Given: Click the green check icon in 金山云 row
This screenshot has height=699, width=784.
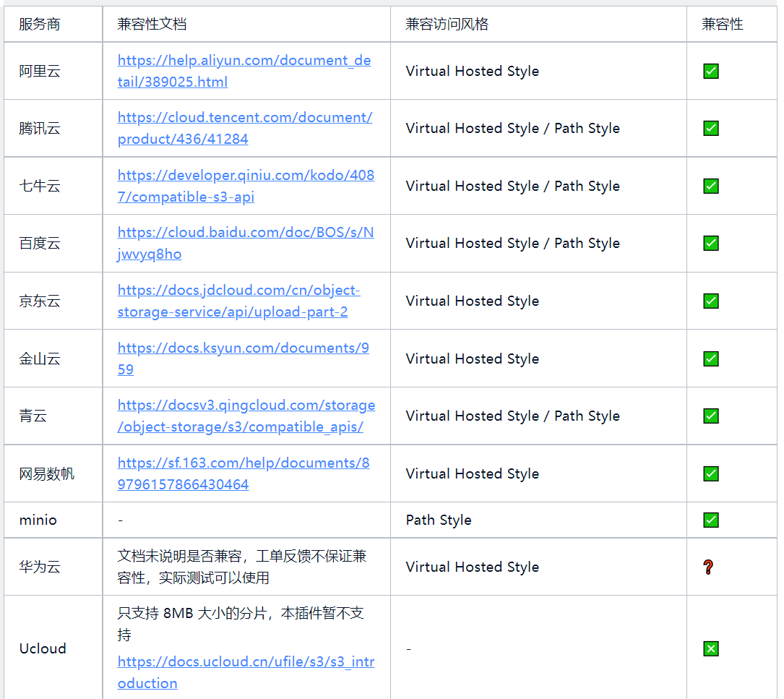Looking at the screenshot, I should [710, 359].
